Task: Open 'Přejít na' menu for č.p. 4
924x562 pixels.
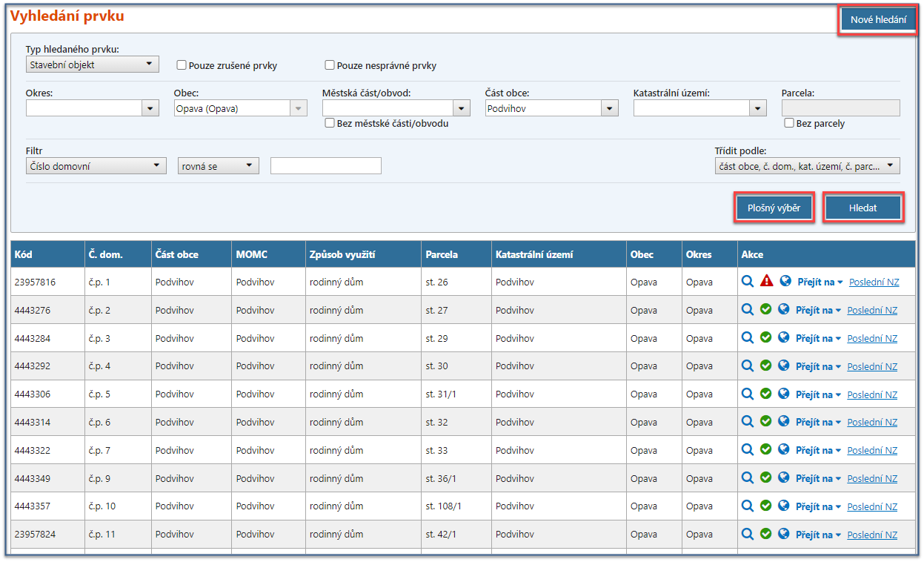Action: tap(818, 366)
